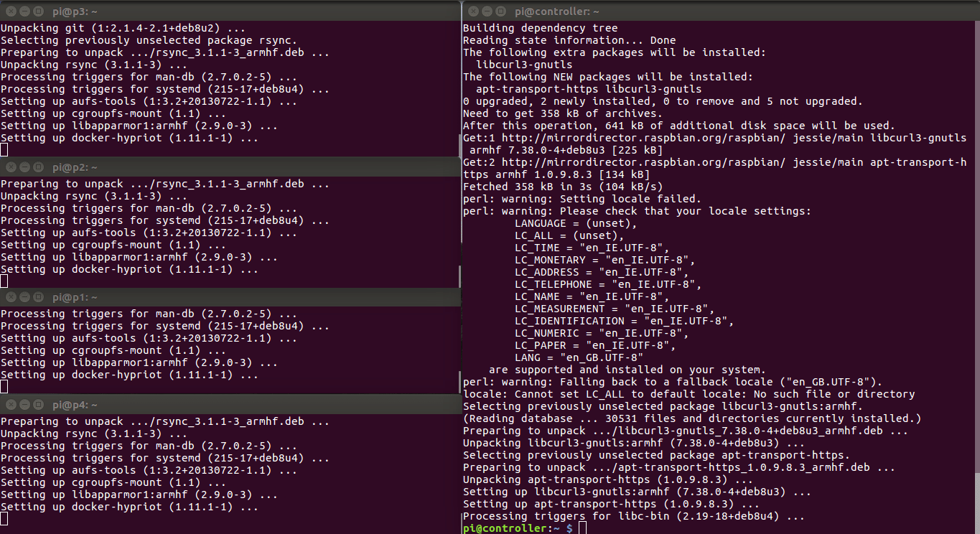Viewport: 980px width, 534px height.
Task: Close the pi@p2 terminal window
Action: 9,167
